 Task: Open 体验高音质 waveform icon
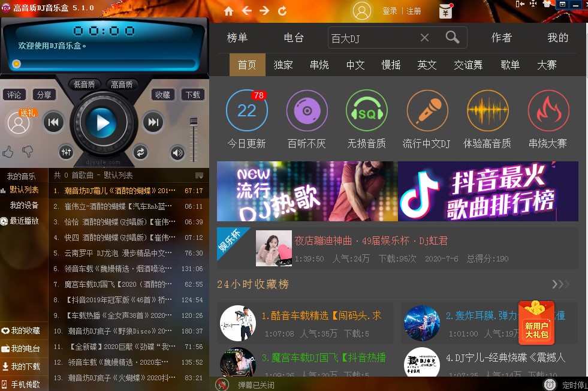(488, 112)
